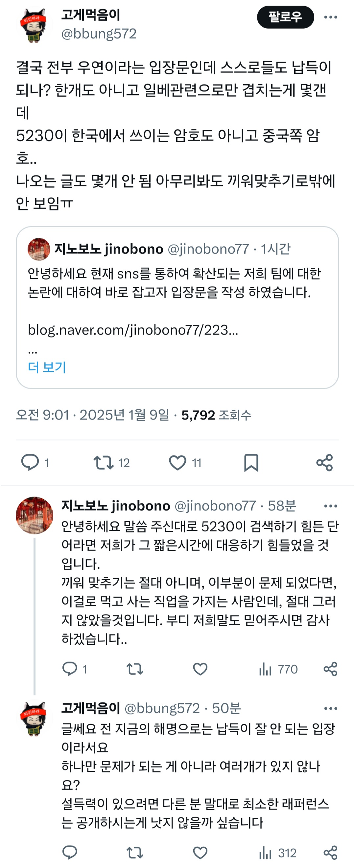Open 고게먹음이 profile picture at top
355x868 pixels.
pyautogui.click(x=34, y=25)
